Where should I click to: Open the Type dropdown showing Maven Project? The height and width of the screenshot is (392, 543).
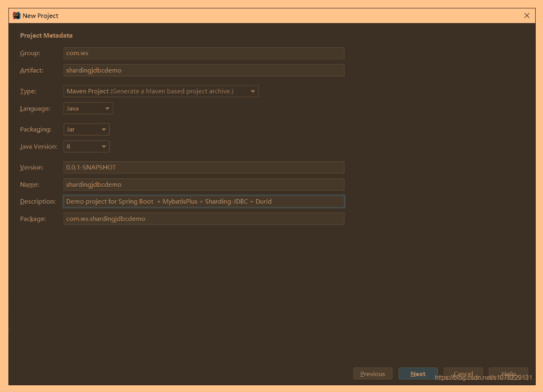[x=161, y=91]
